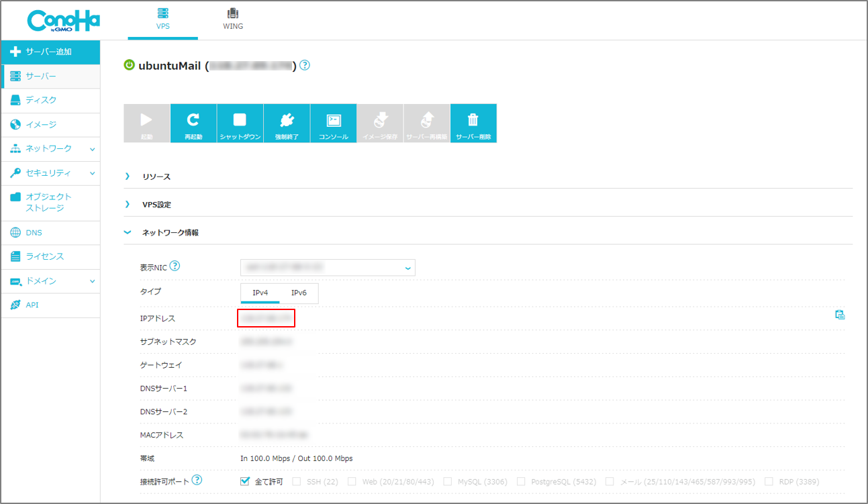Screen dimensions: 868x504
Task: Click the サブネットマスク label
Action: click(168, 342)
